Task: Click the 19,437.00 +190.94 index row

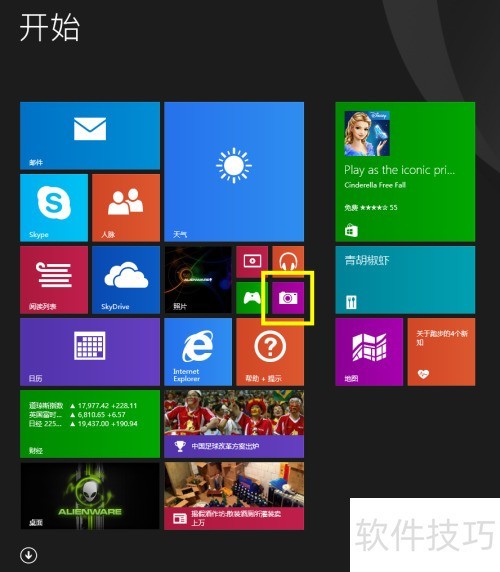Action: 83,424
